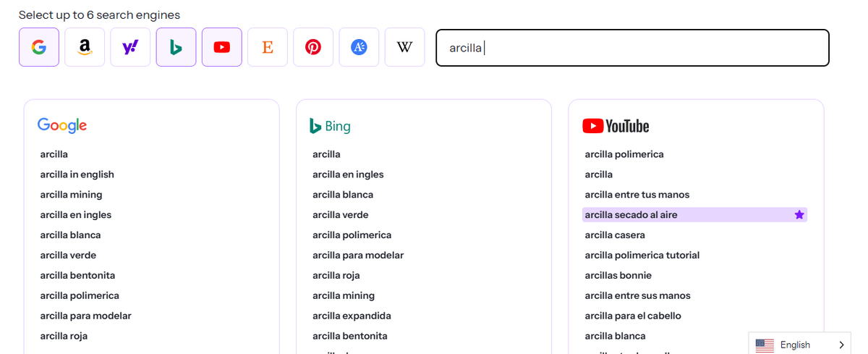Toggle the YouTube search engine icon
Screen dimensions: 868x354
(222, 47)
